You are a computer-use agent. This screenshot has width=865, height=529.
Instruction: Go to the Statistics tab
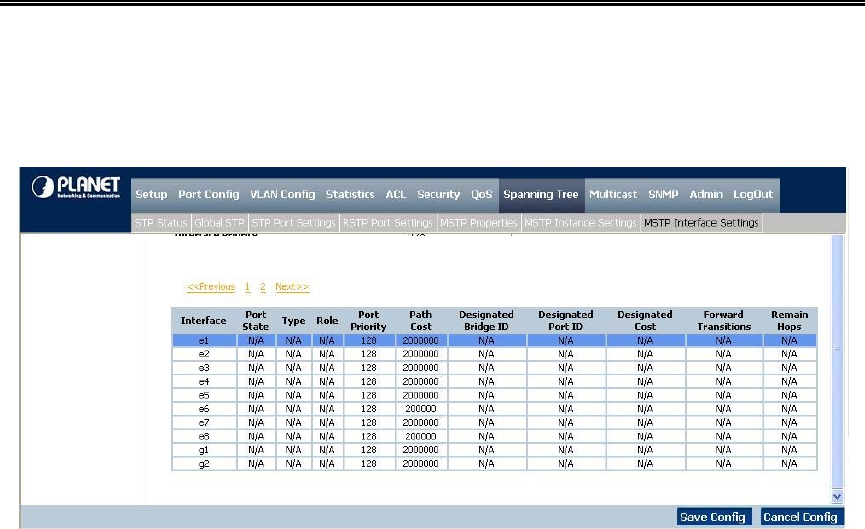350,194
